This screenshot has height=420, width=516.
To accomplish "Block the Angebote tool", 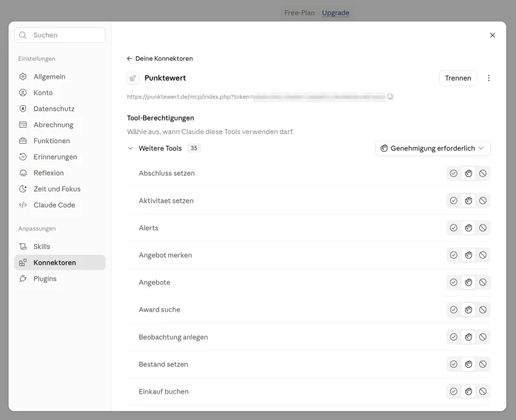I will click(x=482, y=283).
